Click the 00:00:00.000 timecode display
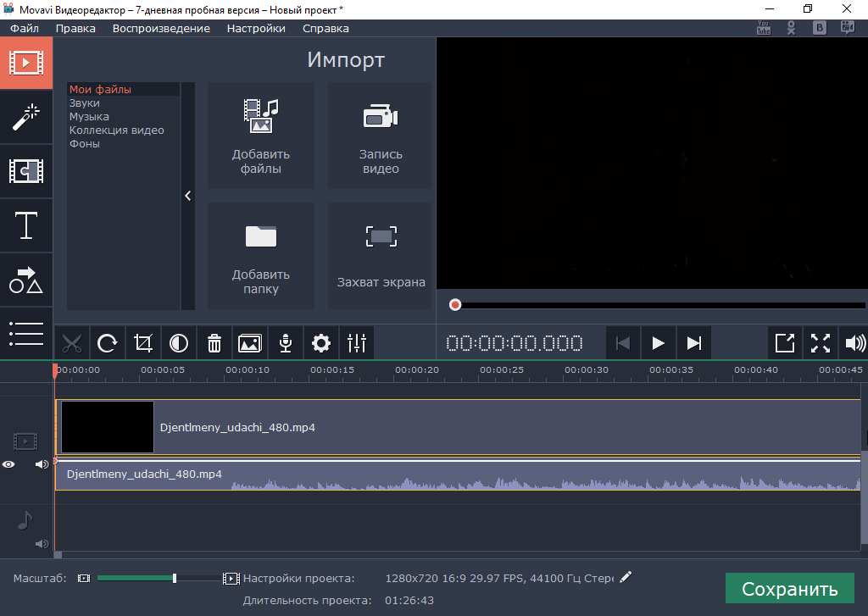The width and height of the screenshot is (868, 616). 515,343
